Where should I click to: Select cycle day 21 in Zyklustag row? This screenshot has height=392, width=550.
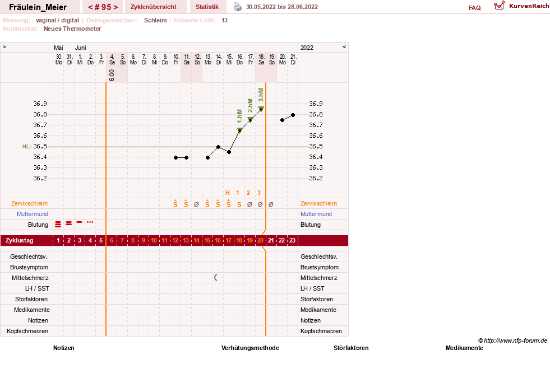(x=271, y=241)
